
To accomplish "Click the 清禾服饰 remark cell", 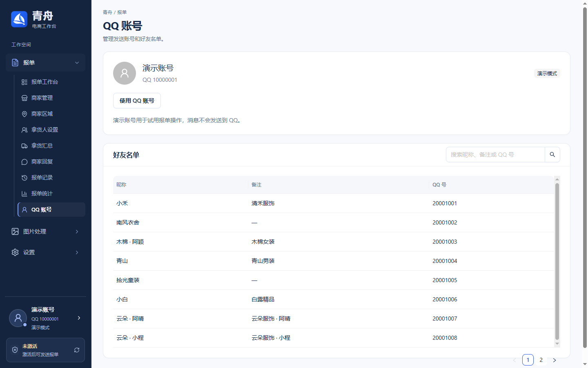I will pos(263,203).
